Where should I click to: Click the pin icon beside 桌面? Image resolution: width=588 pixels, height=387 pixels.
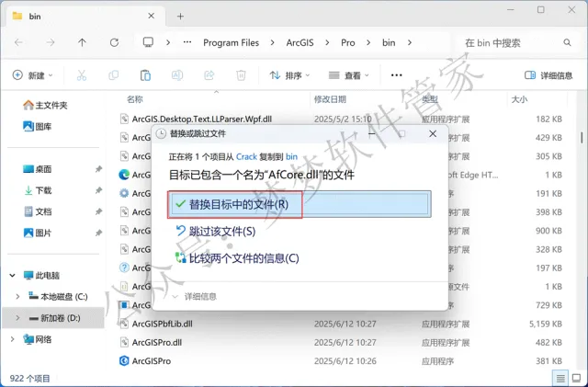point(98,169)
